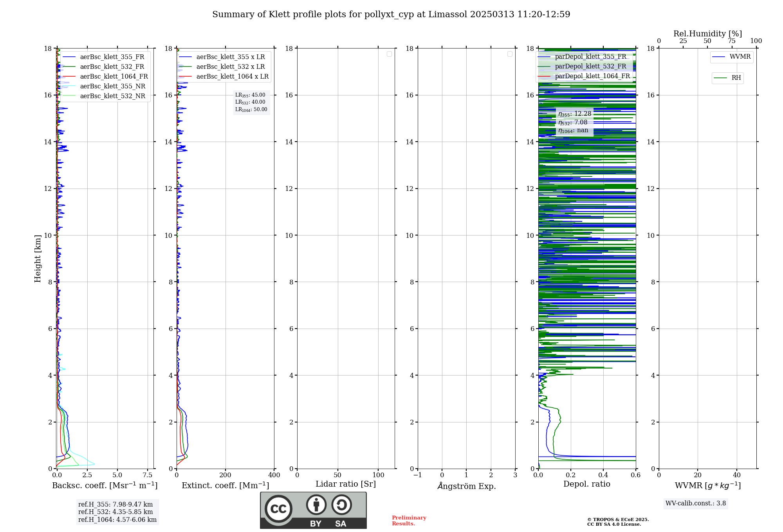Click legend entry parDepol_klett_1064_FR

[585, 76]
